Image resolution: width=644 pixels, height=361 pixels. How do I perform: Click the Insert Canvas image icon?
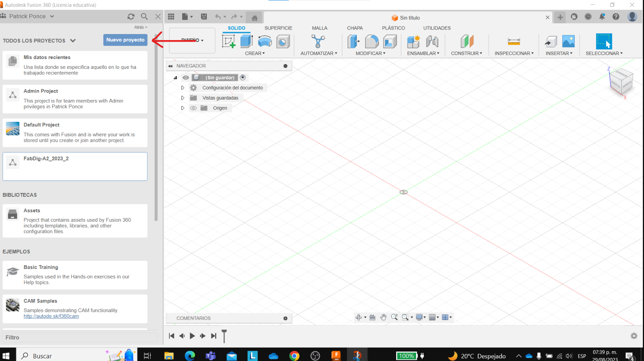coord(568,41)
